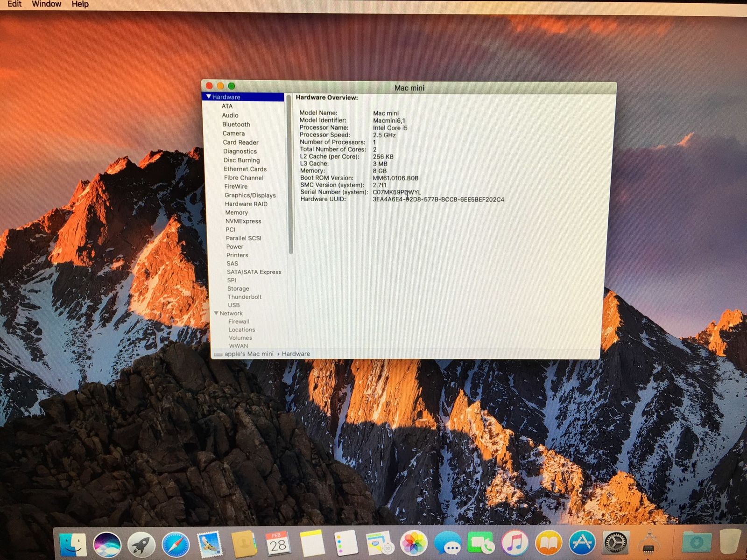Viewport: 747px width, 560px height.
Task: Select Bluetooth in the Hardware sidebar
Action: (x=236, y=124)
